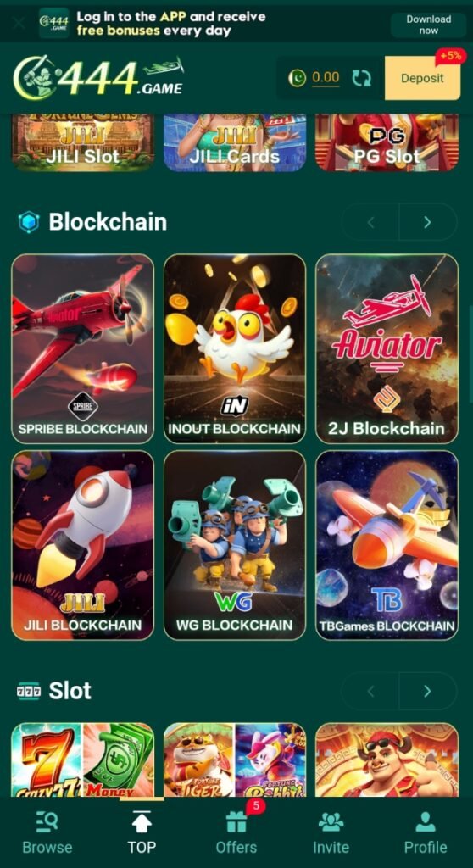Open JILI BLOCKCHAIN rocket tile
The height and width of the screenshot is (868, 473).
[x=82, y=545]
